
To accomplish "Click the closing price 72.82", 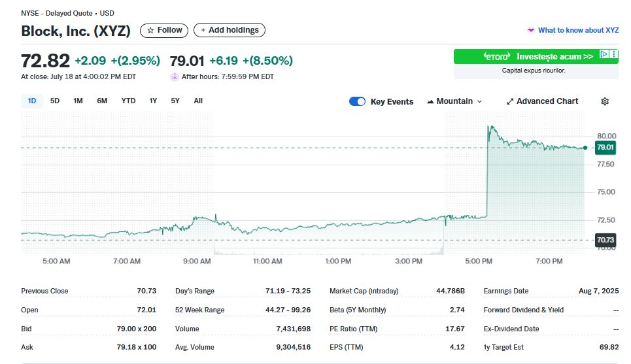I will point(46,61).
